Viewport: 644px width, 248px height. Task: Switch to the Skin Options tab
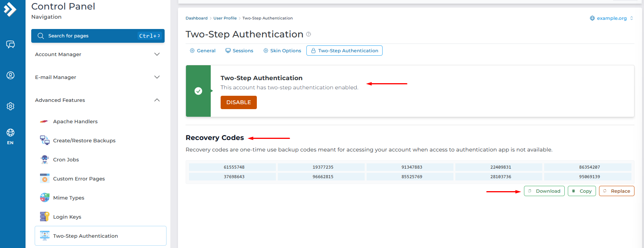click(x=282, y=51)
